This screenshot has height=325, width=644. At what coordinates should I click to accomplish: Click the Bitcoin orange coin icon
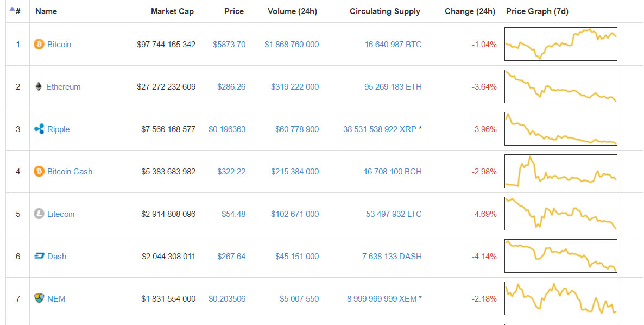39,44
